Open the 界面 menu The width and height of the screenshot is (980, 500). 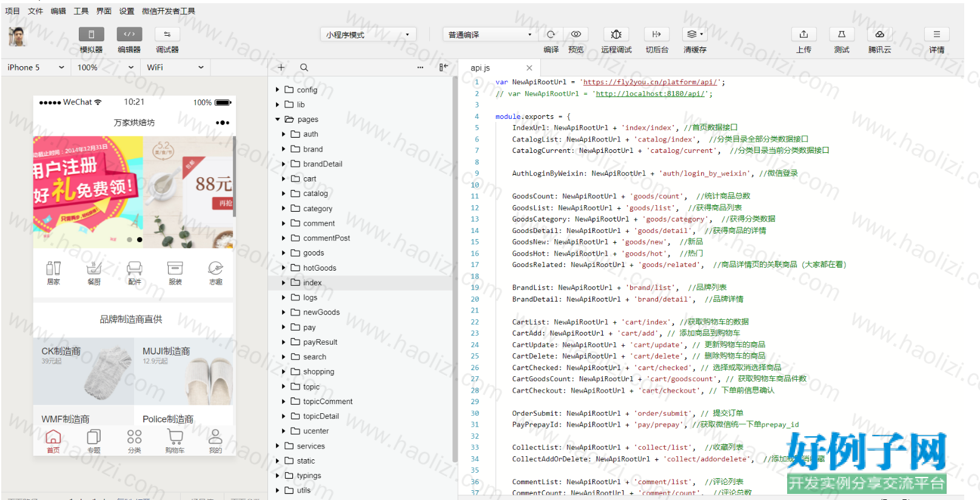(104, 11)
